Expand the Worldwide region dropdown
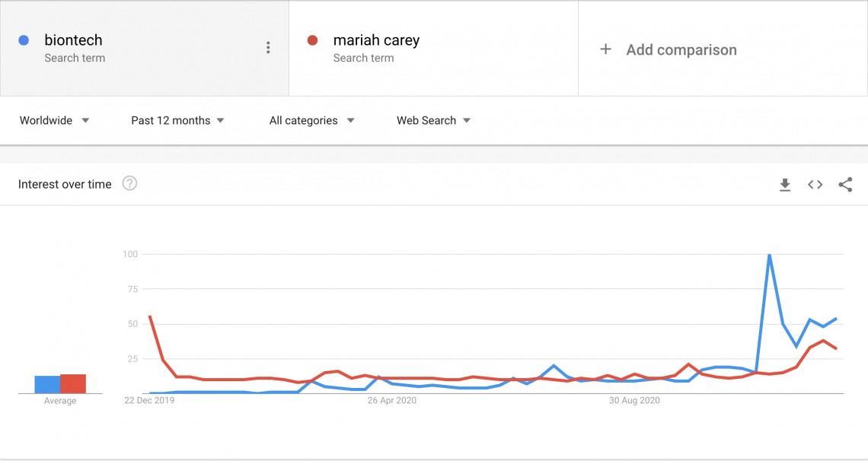Image resolution: width=868 pixels, height=461 pixels. tap(54, 120)
